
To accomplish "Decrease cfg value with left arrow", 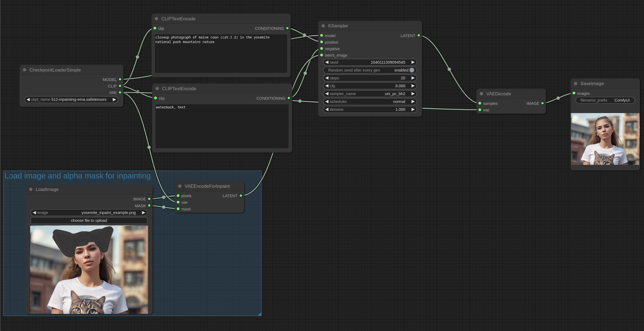I will [x=327, y=86].
